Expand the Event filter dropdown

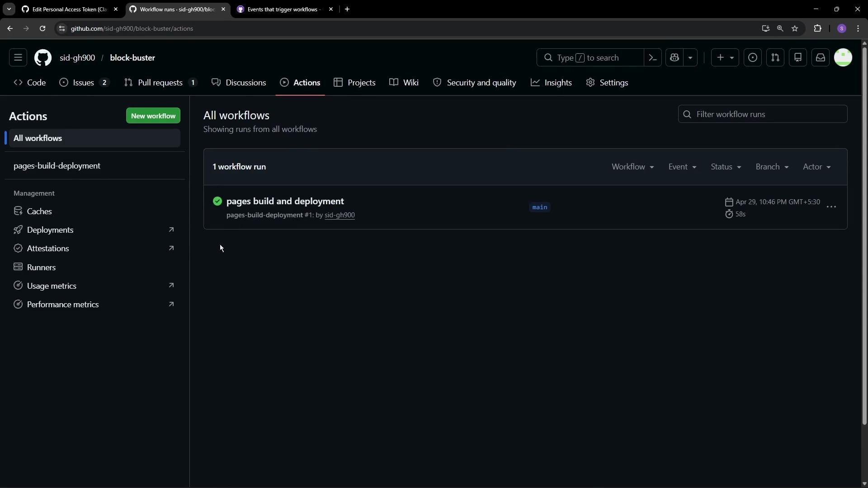683,167
